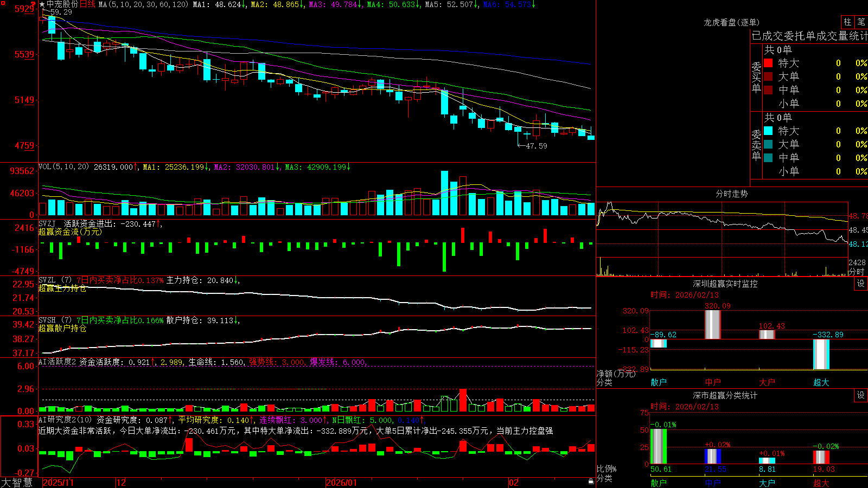Click the 深圳超赢实时监控 panel title

tap(725, 284)
